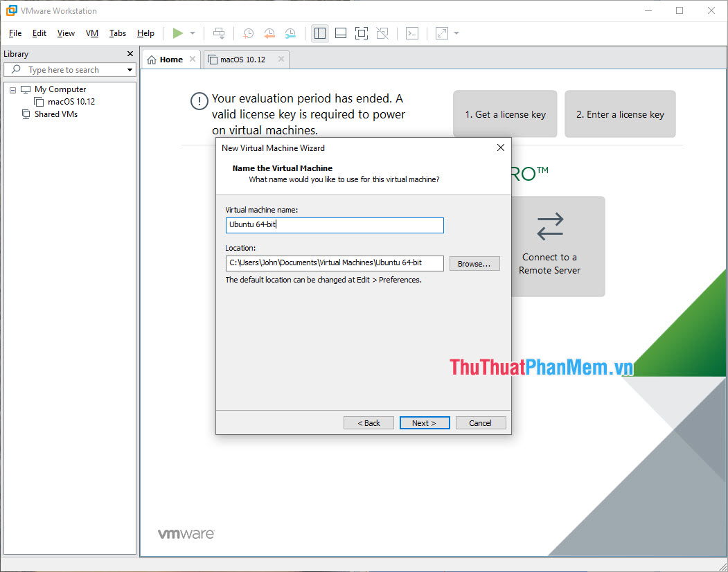
Task: Open the stretch guest display dropdown
Action: click(x=455, y=33)
